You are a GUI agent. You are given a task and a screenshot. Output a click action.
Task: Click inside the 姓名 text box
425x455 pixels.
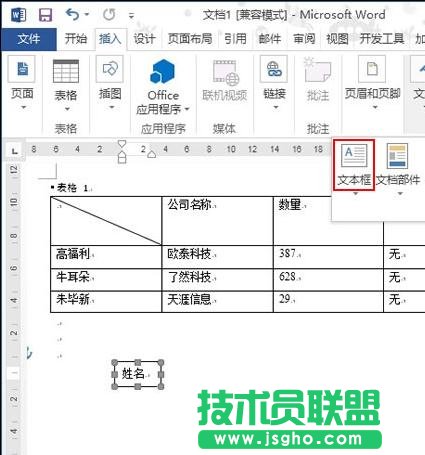[137, 374]
